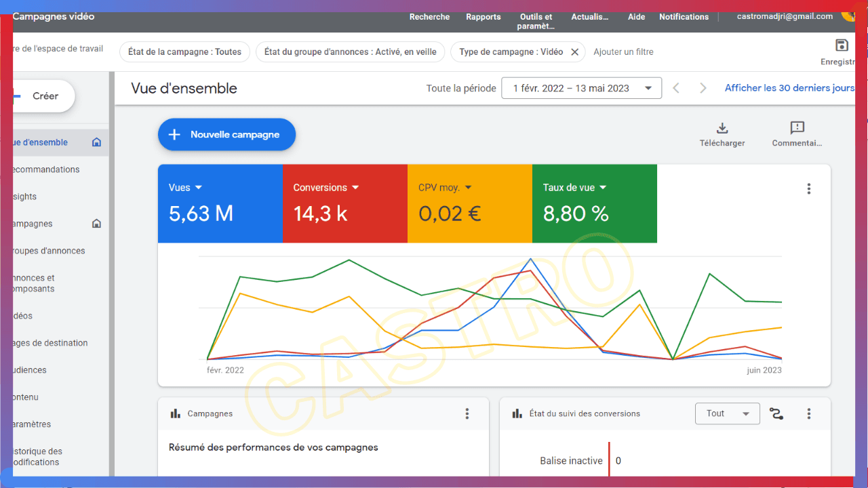Click Afficher les 30 derniers jours link

789,88
